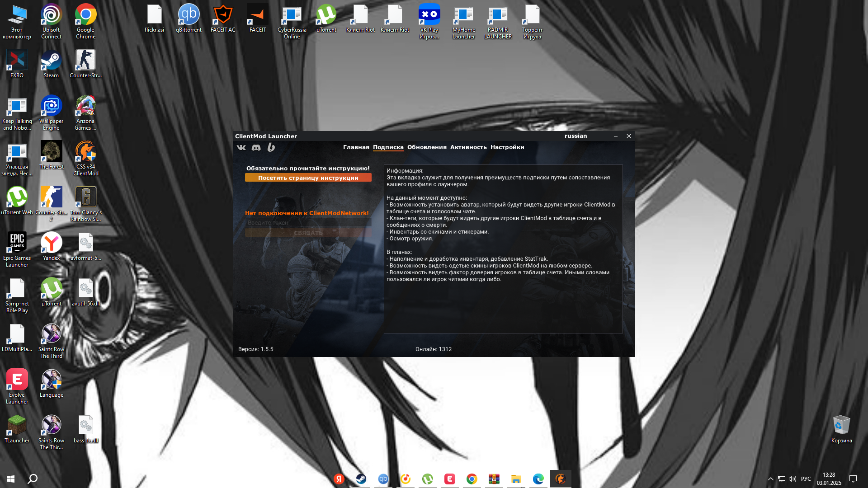Click the Boosty icon in launcher
Image resolution: width=868 pixels, height=488 pixels.
271,147
